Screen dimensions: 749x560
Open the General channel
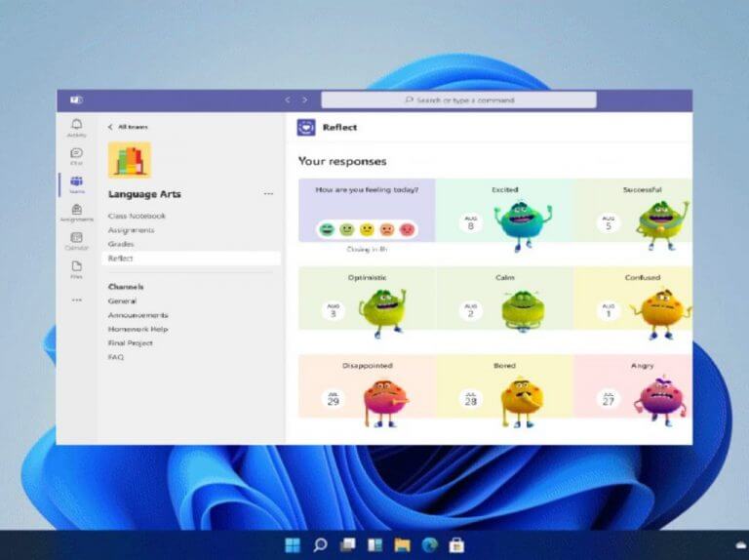(x=122, y=301)
